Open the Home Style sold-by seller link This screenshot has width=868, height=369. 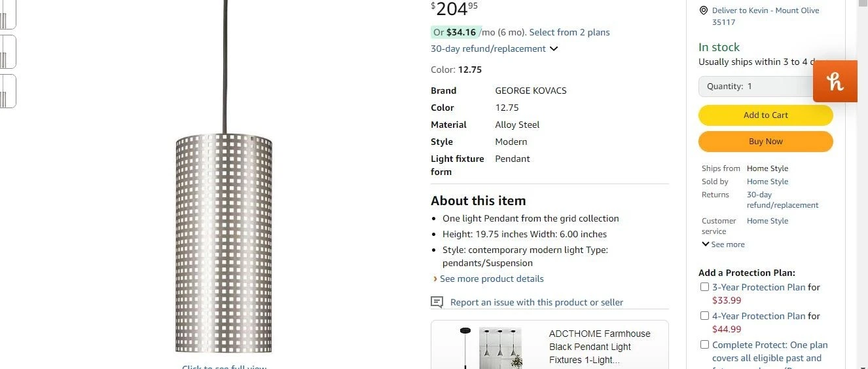(767, 182)
